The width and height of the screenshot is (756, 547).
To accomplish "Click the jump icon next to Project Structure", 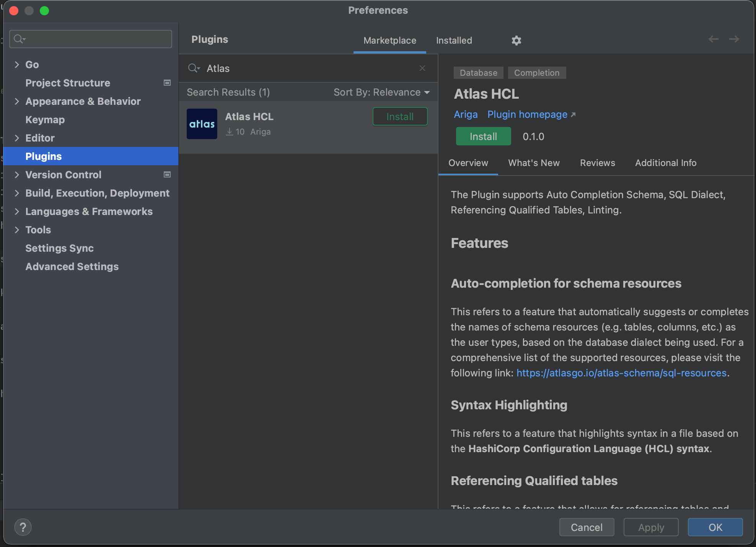I will tap(167, 83).
